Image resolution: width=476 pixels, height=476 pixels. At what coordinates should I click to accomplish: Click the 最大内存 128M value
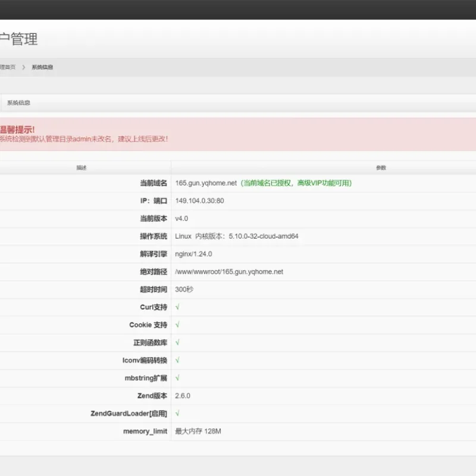click(198, 431)
